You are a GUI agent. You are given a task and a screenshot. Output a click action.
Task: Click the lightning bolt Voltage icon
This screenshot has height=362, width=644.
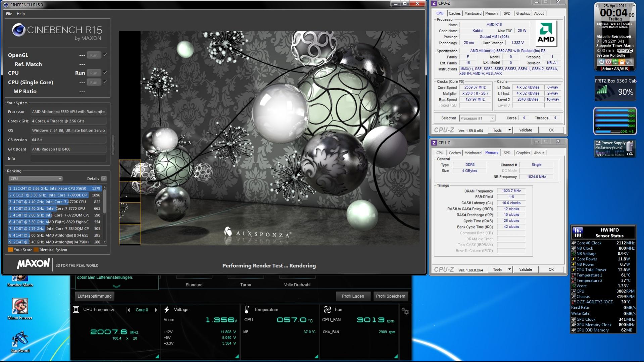pos(166,309)
